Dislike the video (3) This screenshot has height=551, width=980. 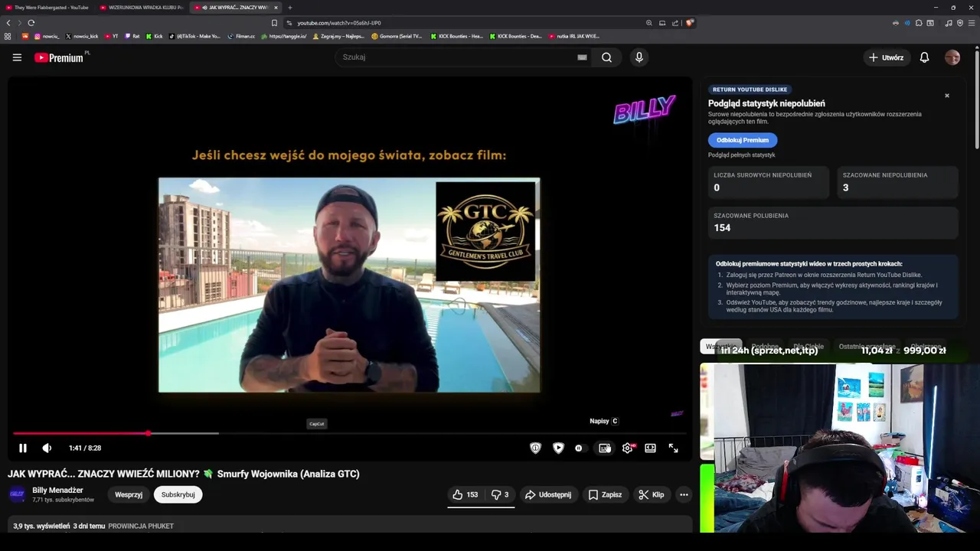500,495
